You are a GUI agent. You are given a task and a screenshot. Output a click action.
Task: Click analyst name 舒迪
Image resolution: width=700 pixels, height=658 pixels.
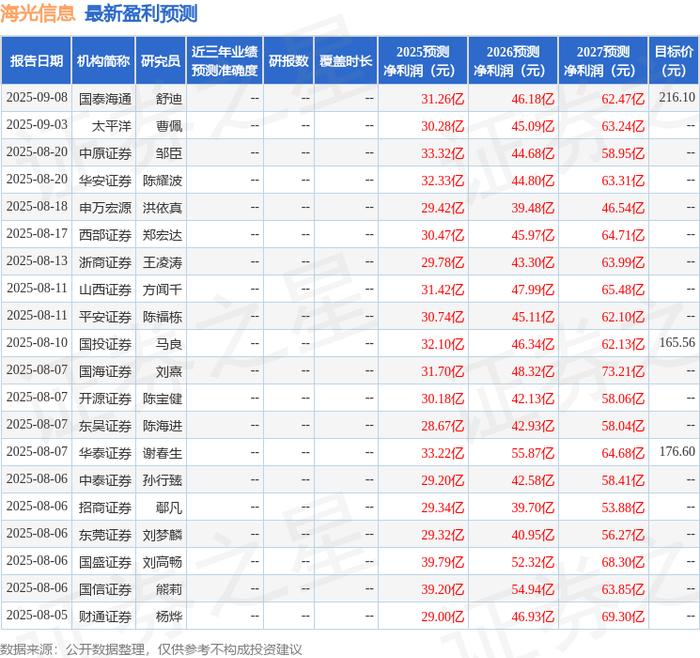point(169,99)
